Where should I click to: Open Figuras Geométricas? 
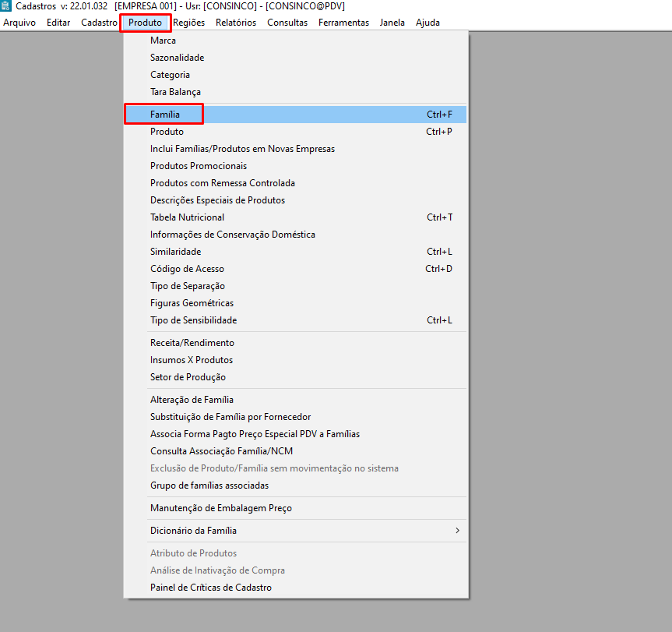click(x=295, y=303)
